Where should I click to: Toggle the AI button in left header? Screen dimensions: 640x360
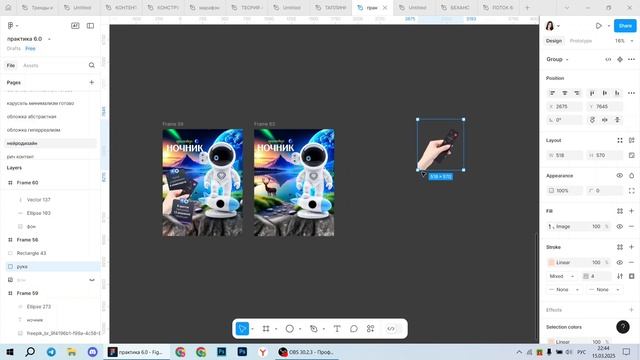click(75, 26)
